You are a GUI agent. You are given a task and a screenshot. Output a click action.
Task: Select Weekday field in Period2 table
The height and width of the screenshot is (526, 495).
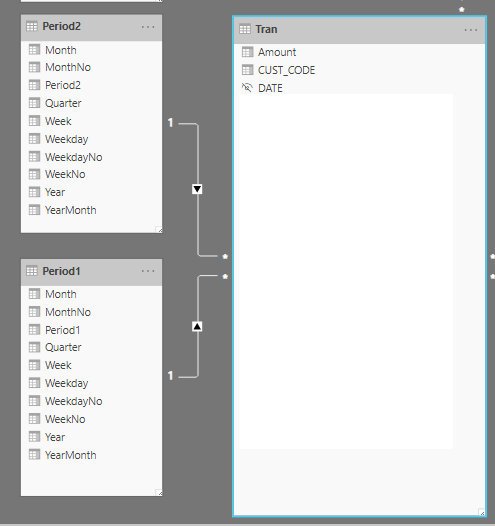[x=67, y=139]
